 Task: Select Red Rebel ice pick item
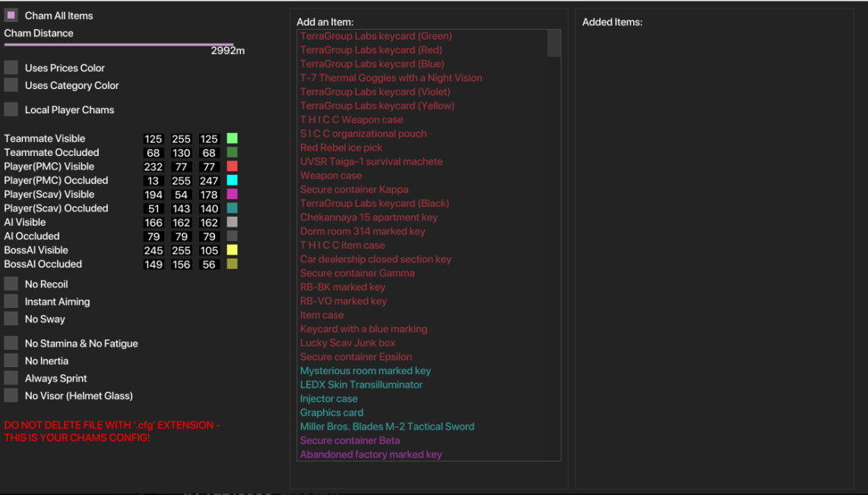[x=341, y=148]
